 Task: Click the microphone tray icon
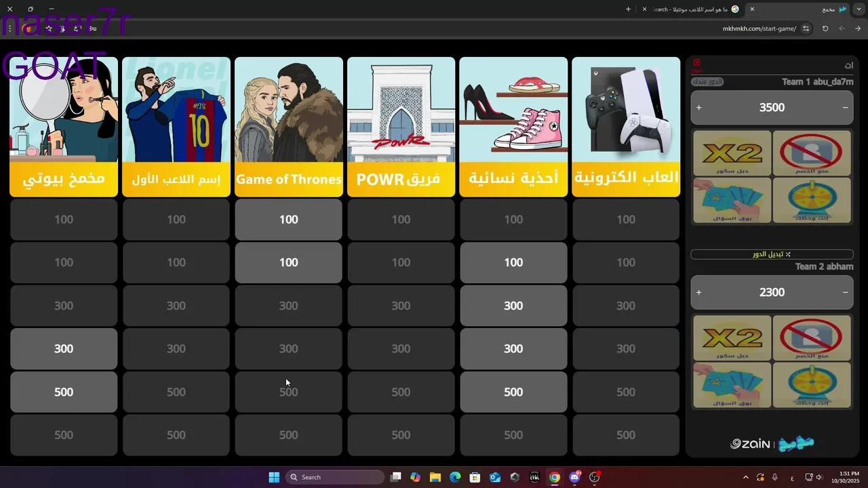point(774,477)
